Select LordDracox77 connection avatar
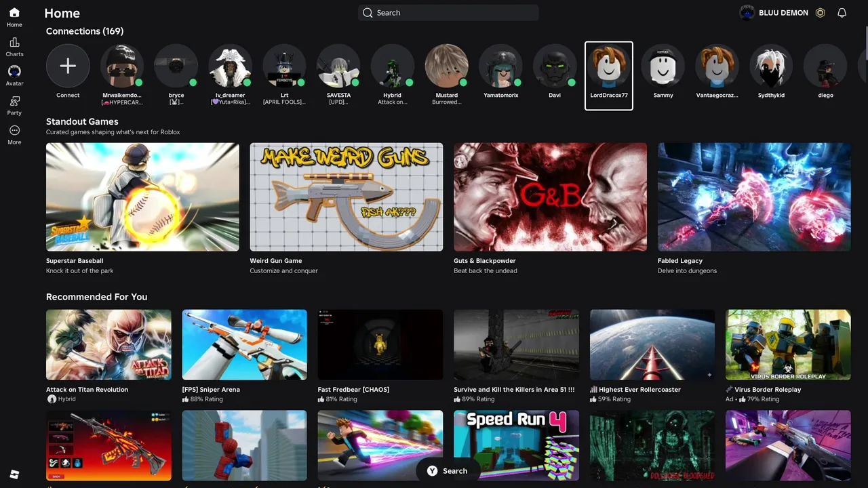 [609, 66]
